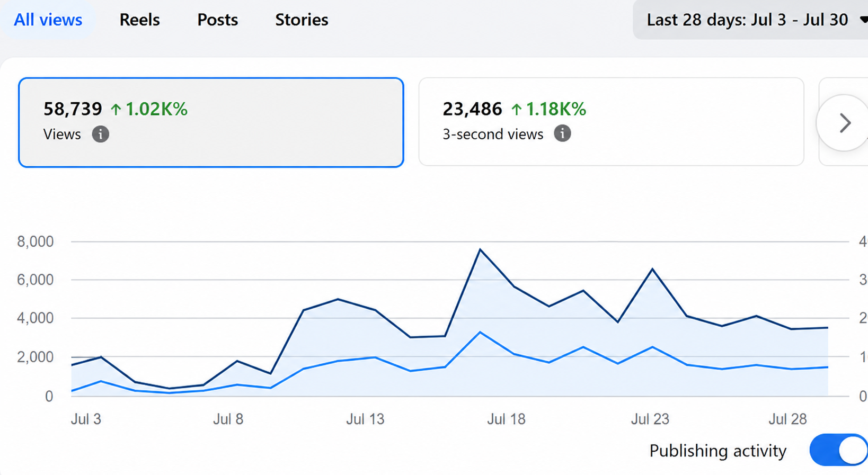The width and height of the screenshot is (868, 475).
Task: Click the chart peak near Jul 17
Action: click(480, 249)
